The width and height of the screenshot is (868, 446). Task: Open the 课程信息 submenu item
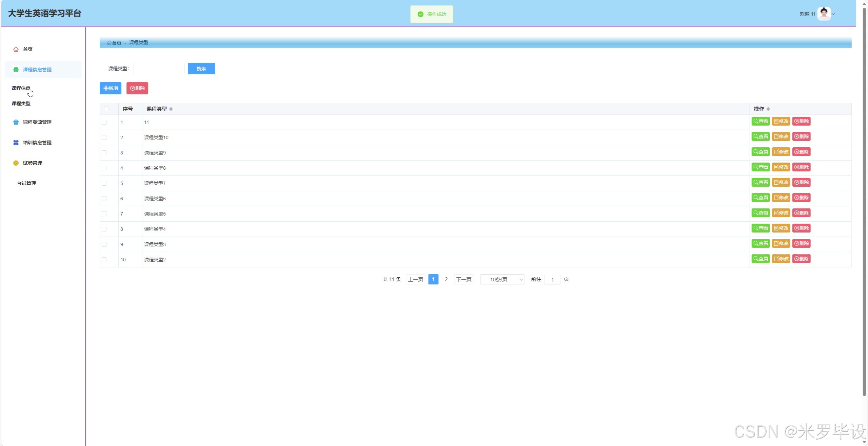click(21, 88)
